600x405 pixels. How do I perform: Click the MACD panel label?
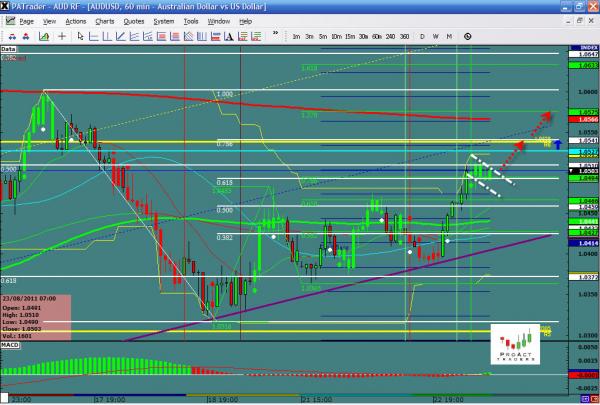(x=11, y=345)
